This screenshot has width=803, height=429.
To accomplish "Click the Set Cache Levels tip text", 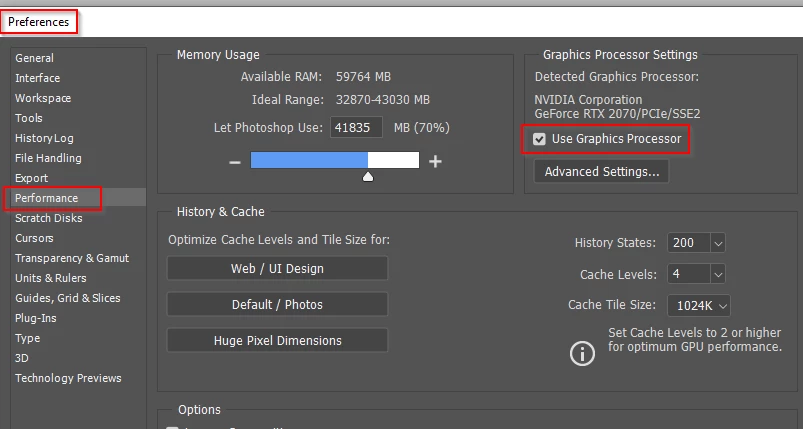I will pyautogui.click(x=695, y=339).
